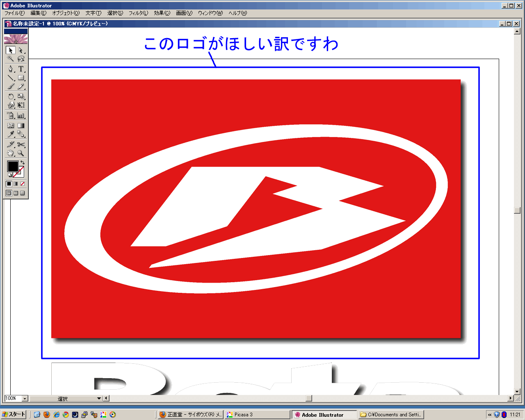Click the horizontal scrollbar right arrow

pyautogui.click(x=511, y=398)
